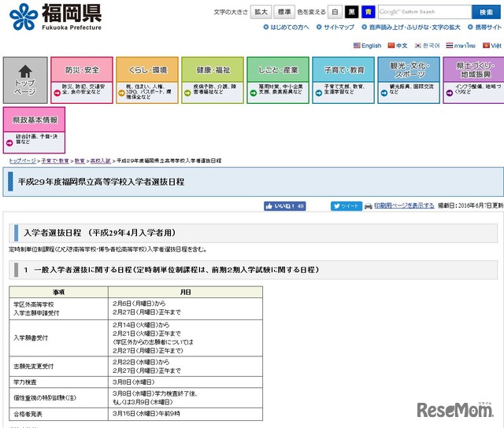Open the くらし・環境 menu category

point(147,70)
